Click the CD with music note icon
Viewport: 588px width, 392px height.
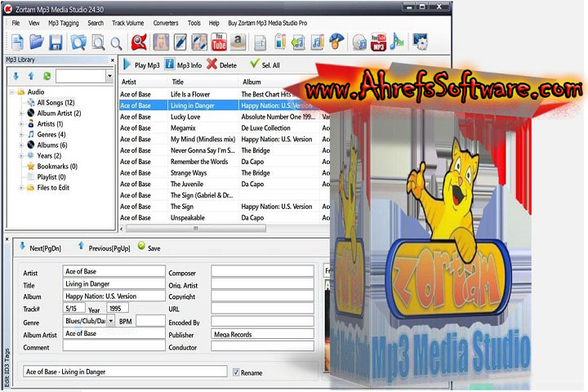pyautogui.click(x=359, y=42)
